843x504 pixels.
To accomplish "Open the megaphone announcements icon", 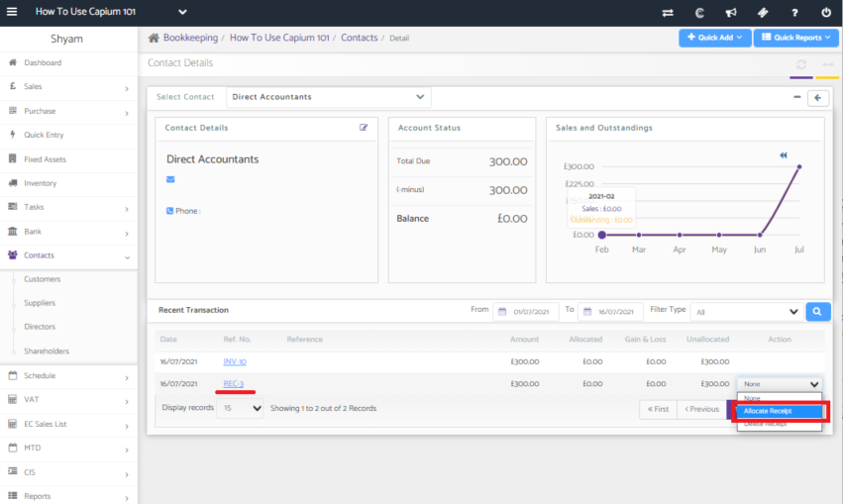I will [x=731, y=12].
